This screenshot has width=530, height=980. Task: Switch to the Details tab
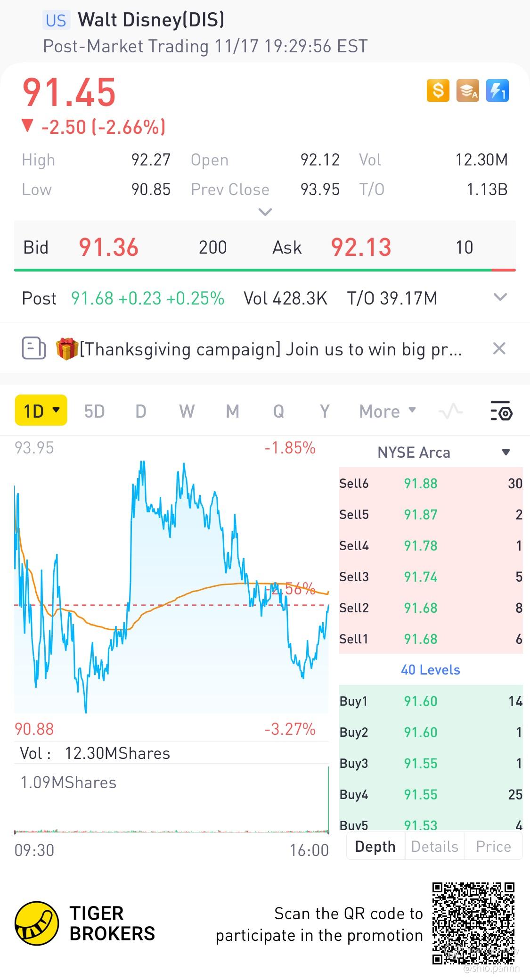434,847
